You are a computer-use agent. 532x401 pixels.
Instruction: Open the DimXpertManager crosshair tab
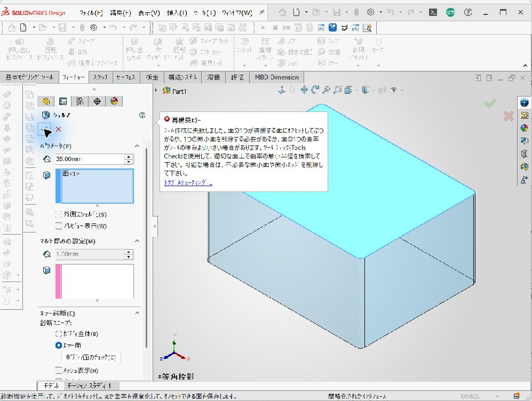click(x=97, y=101)
